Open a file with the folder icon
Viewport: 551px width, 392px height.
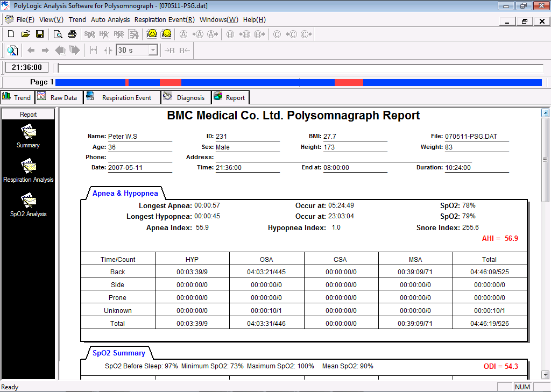[25, 34]
